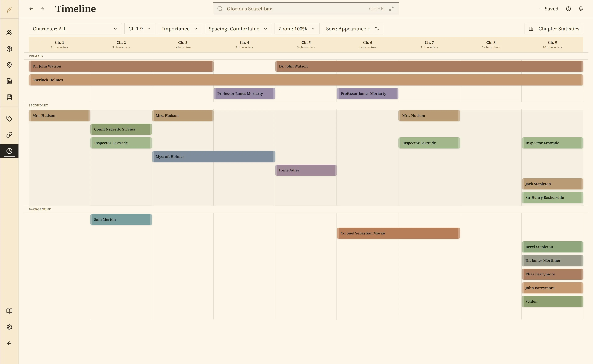Open notifications via the bell icon

click(581, 9)
